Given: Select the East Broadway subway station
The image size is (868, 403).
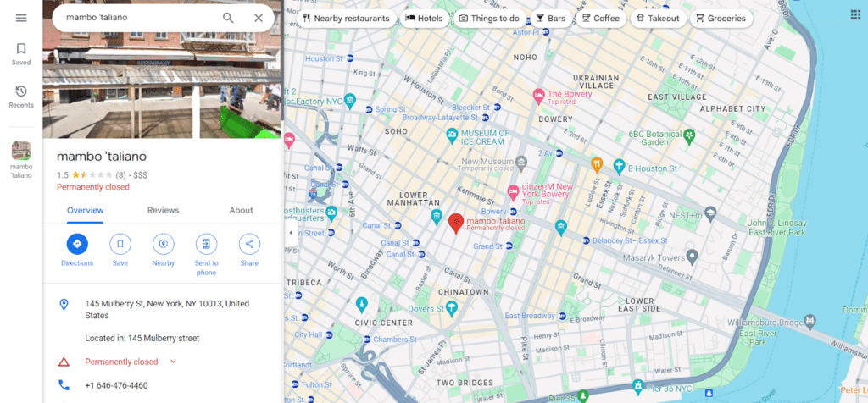Looking at the screenshot, I should pyautogui.click(x=563, y=316).
